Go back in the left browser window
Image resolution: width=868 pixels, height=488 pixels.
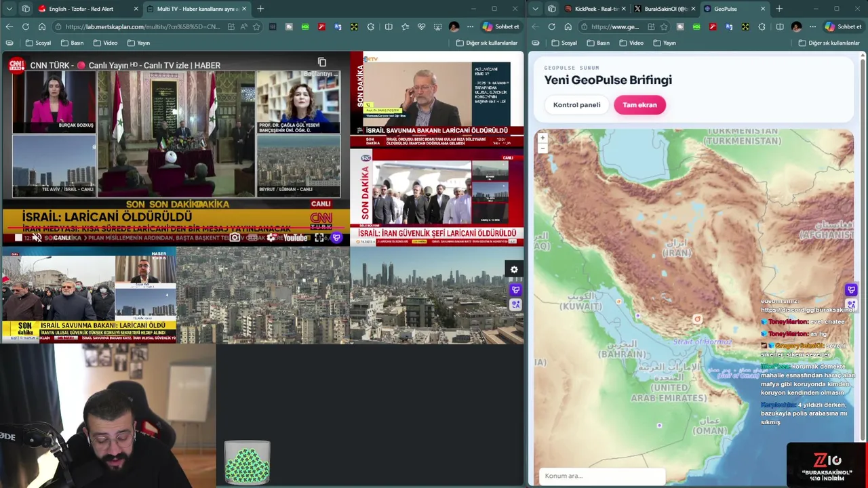tap(9, 26)
